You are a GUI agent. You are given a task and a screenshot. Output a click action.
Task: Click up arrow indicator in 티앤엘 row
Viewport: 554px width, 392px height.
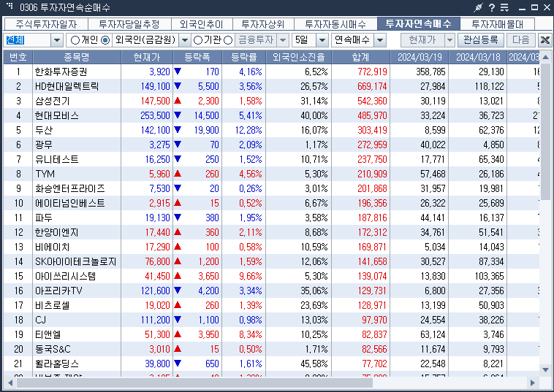tap(178, 334)
